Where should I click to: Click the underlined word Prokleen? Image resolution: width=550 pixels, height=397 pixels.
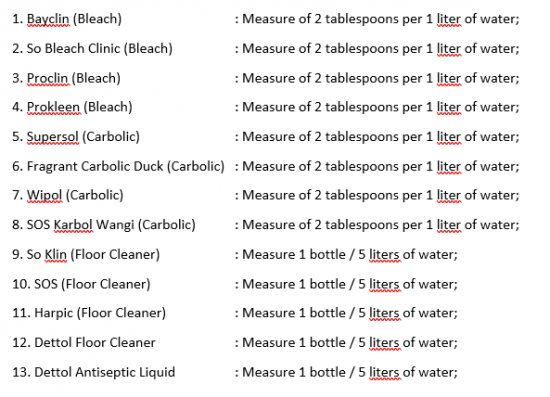tap(53, 107)
